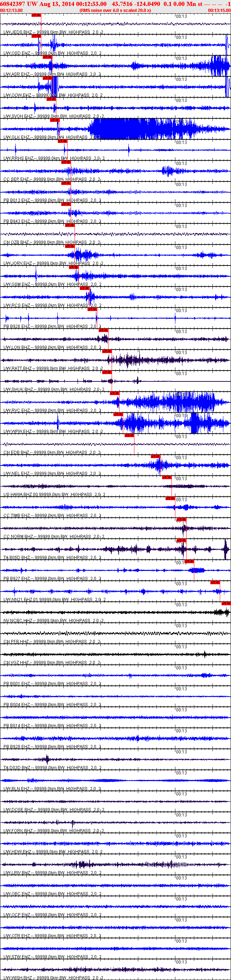Select the red pick marker on LON trace
This screenshot has width=231, height=980.
[x=103, y=330]
